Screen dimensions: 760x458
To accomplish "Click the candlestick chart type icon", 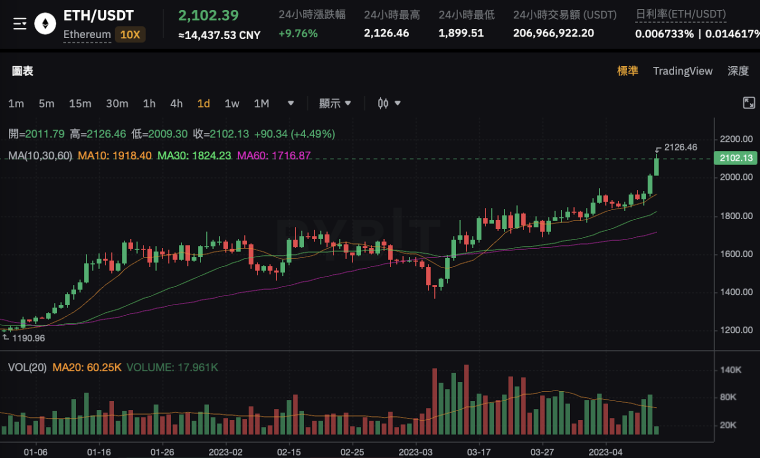I will tap(383, 103).
